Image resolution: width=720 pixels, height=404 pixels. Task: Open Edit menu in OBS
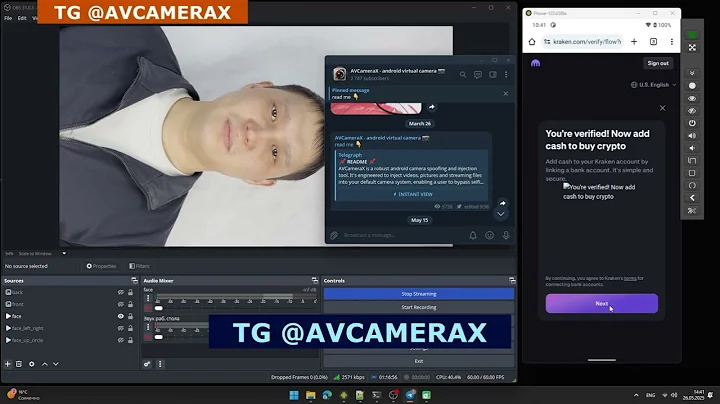coord(22,18)
